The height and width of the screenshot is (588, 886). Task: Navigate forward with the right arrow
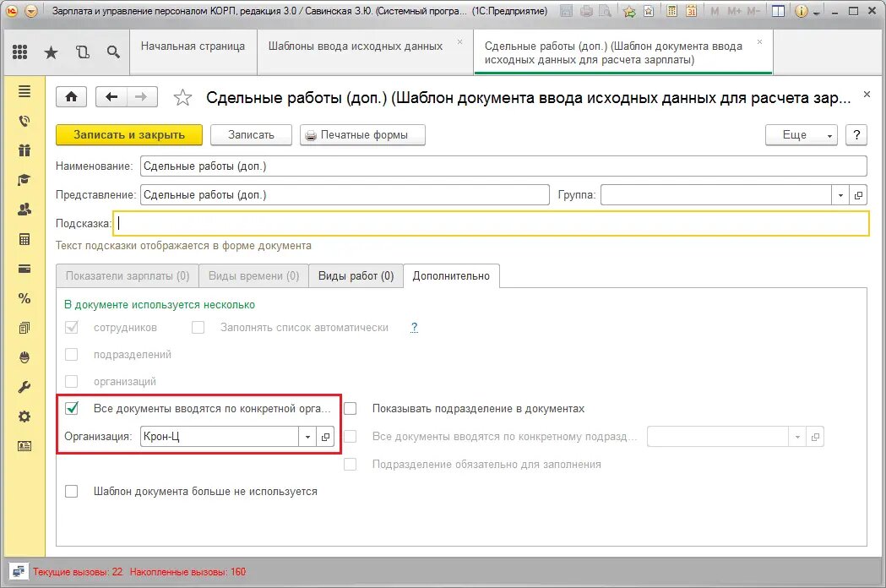coord(142,97)
